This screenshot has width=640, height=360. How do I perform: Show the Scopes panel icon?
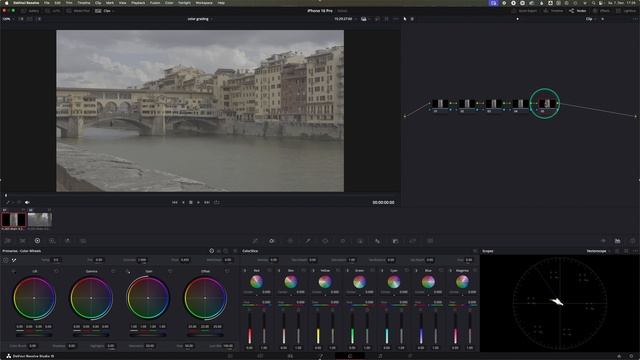(x=618, y=241)
